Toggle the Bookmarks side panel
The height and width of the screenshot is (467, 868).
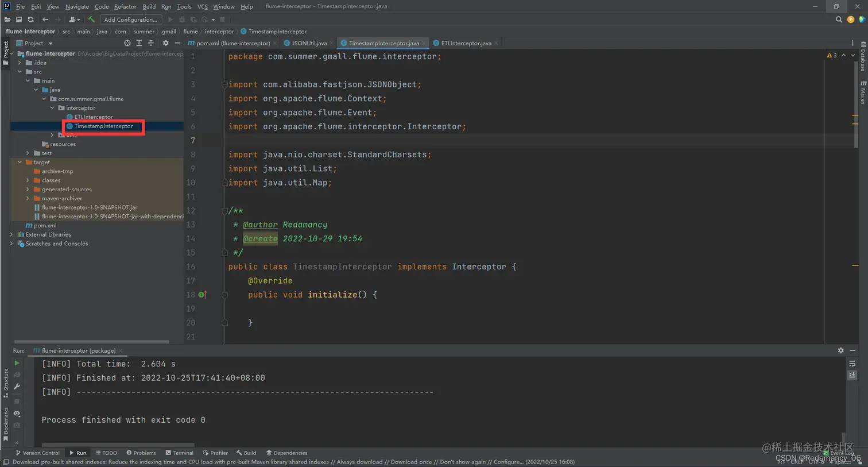[6, 424]
